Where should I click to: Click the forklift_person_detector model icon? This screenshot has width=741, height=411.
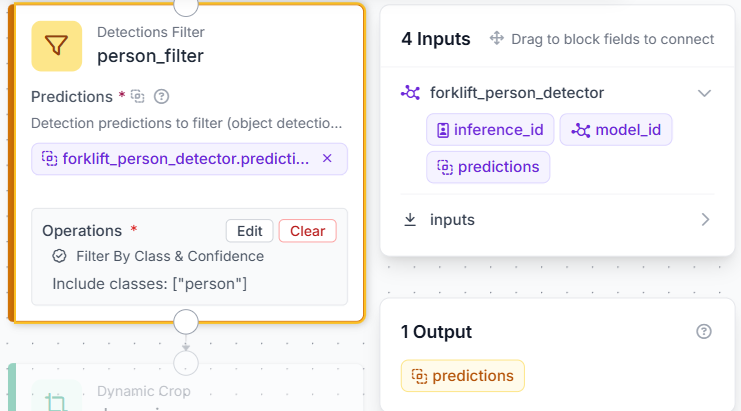pos(410,93)
